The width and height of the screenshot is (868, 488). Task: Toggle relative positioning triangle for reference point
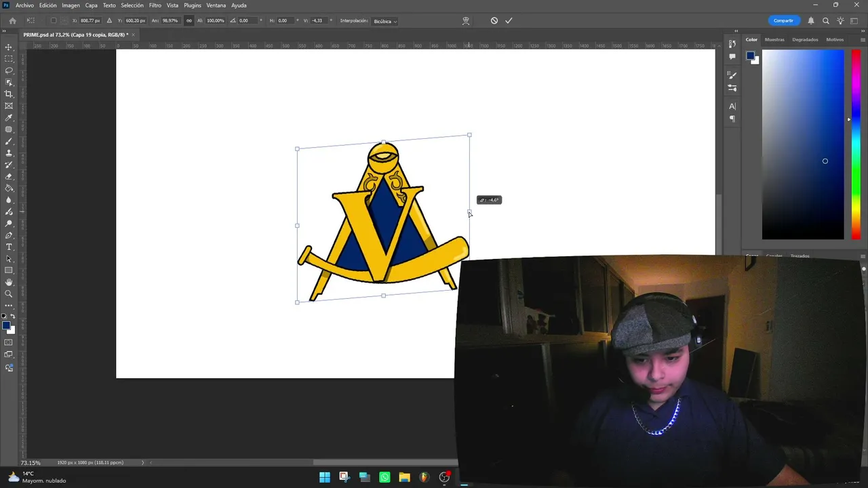coord(109,21)
